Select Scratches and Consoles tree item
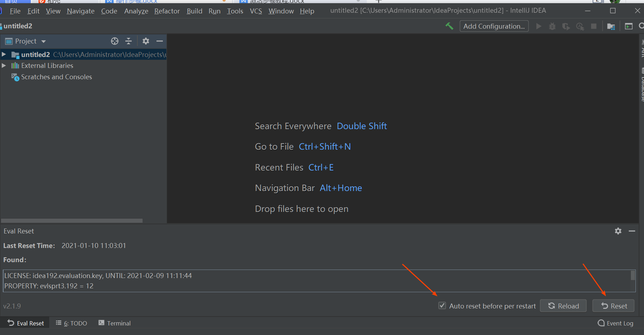Viewport: 644px width, 335px height. 56,77
